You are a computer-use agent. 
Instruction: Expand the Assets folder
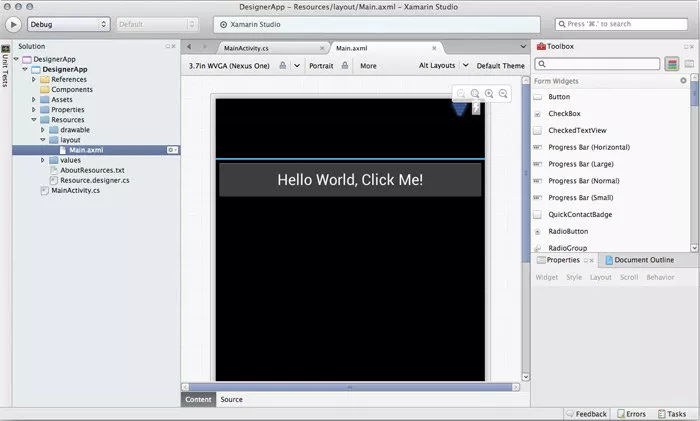pyautogui.click(x=34, y=100)
